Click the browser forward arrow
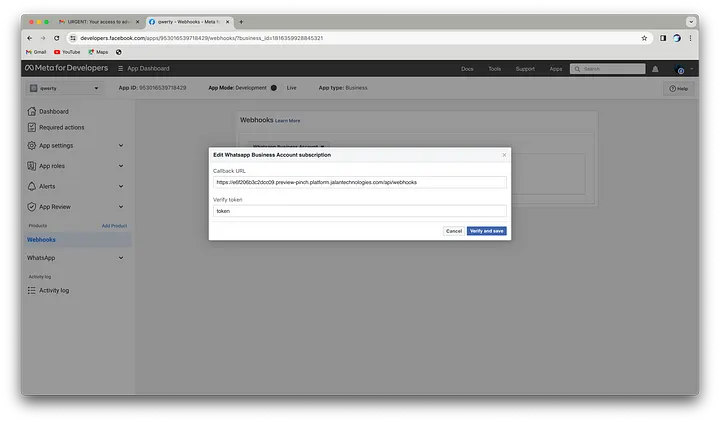This screenshot has width=720, height=423. coord(43,38)
